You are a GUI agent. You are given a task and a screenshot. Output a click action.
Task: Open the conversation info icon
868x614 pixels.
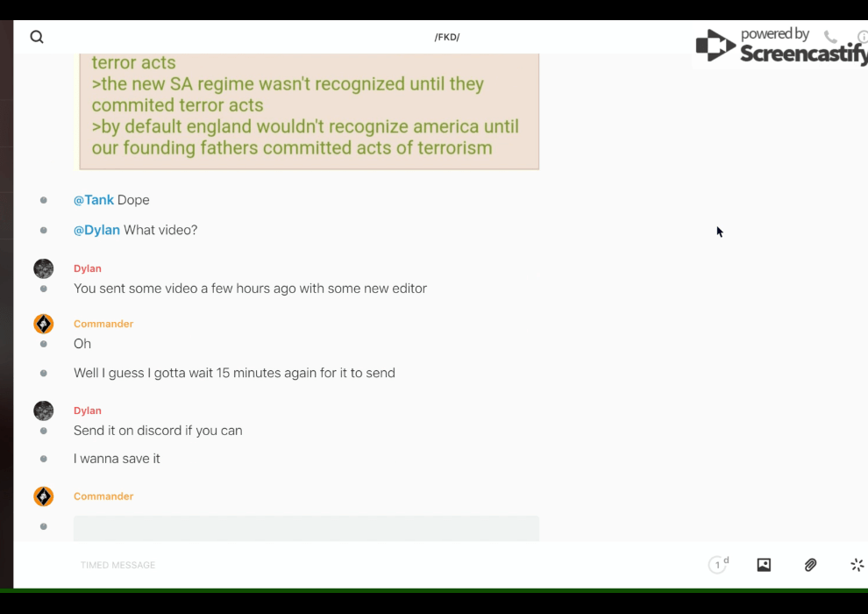pyautogui.click(x=862, y=37)
